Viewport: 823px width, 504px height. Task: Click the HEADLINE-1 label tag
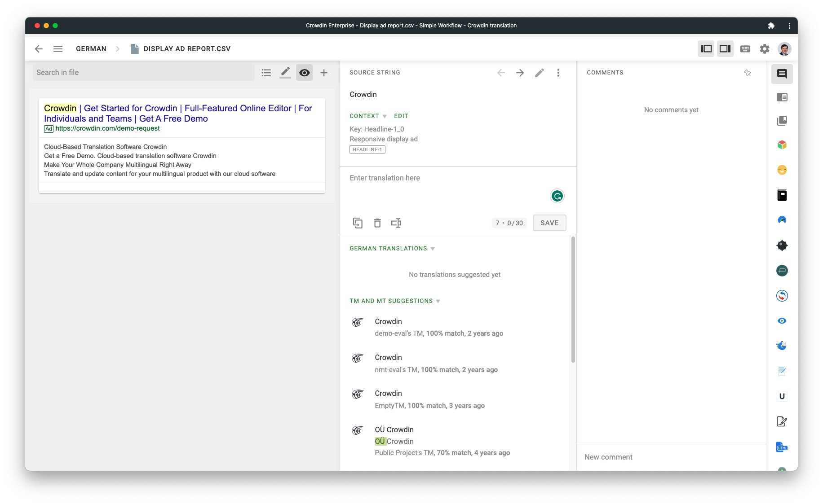(x=367, y=150)
